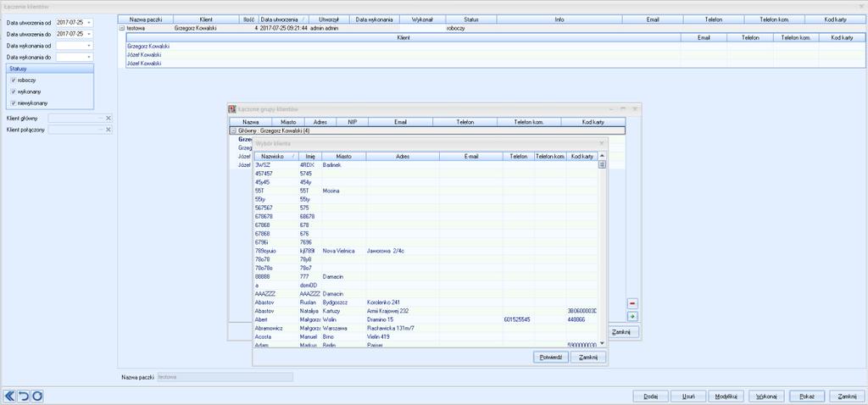
Task: Sort by Imię column header
Action: pyautogui.click(x=309, y=157)
